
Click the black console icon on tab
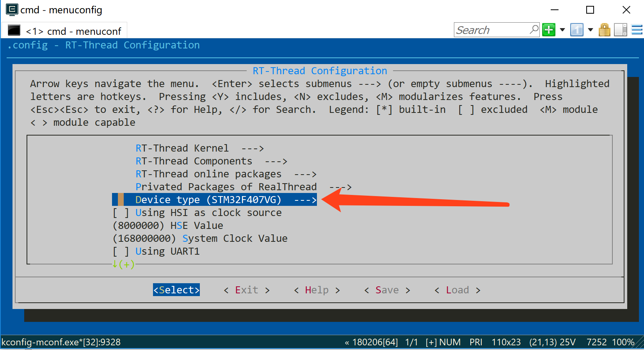click(x=14, y=30)
